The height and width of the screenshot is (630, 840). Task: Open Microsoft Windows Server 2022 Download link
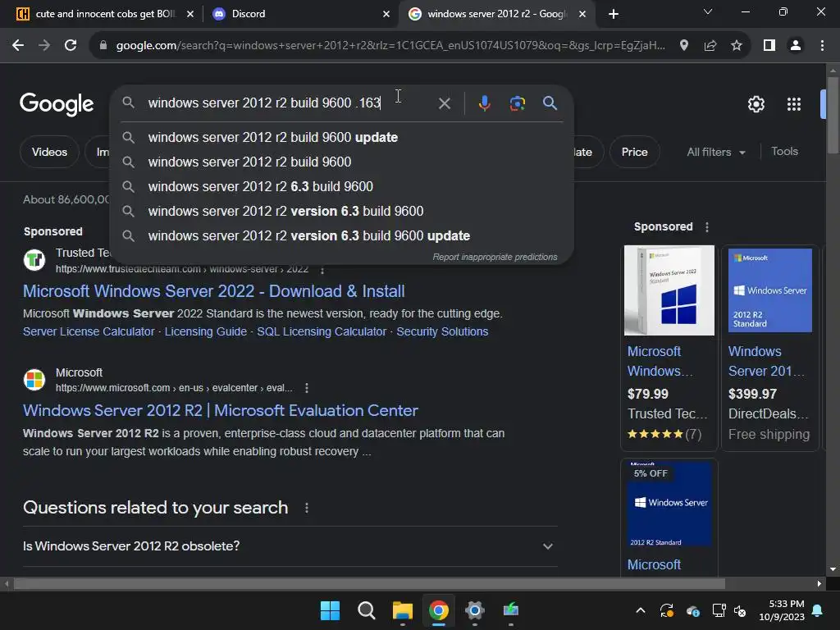coord(214,291)
